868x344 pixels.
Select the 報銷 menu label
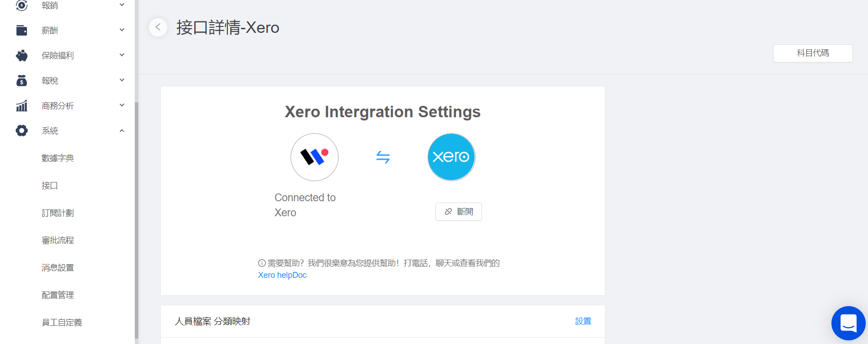[50, 5]
